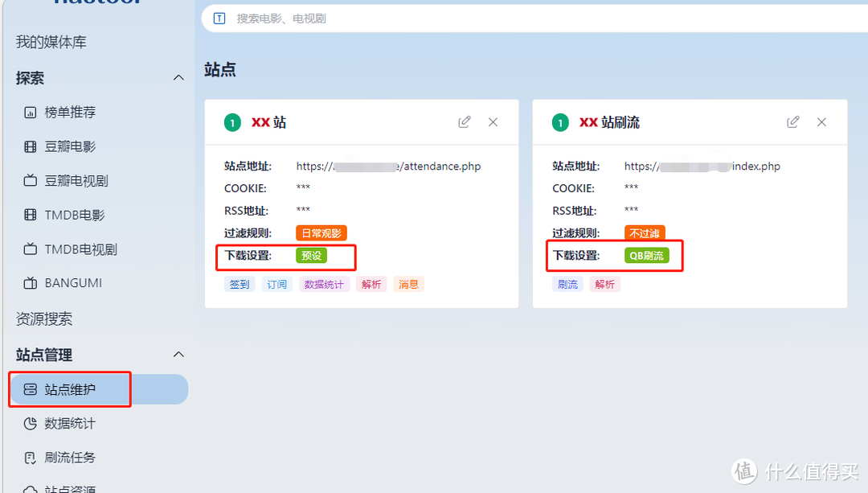Click the 站点维护 sites icon
The height and width of the screenshot is (493, 868).
click(x=29, y=388)
